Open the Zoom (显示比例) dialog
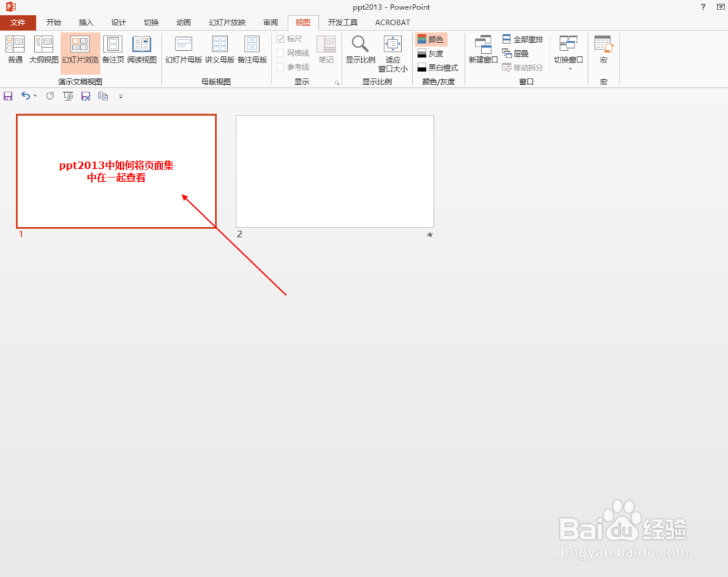Screen dimensions: 728x577 [x=360, y=49]
